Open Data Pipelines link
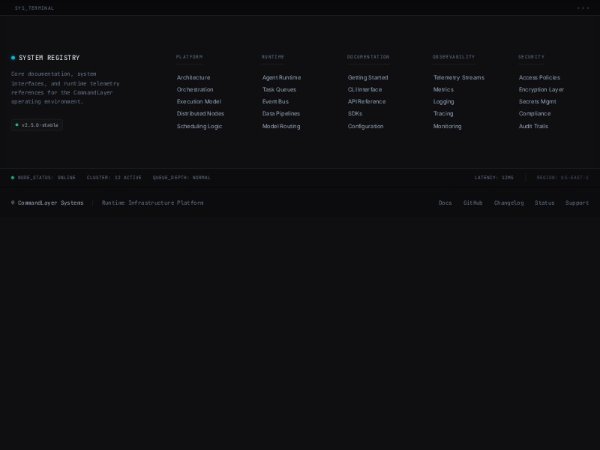Screen dimensions: 600x450 coord(281,114)
